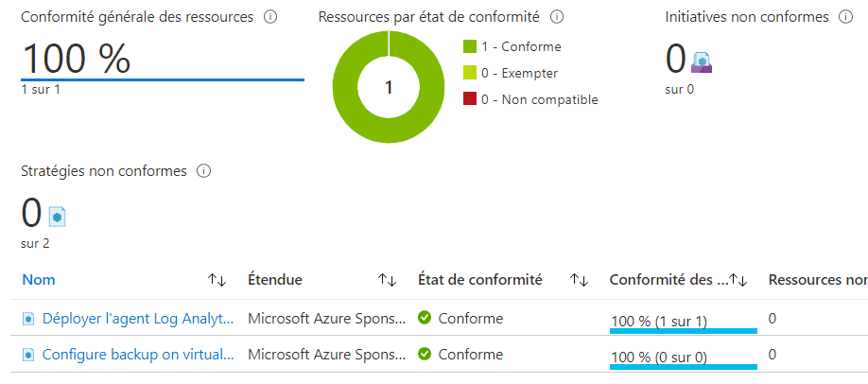The height and width of the screenshot is (384, 868).
Task: Sort by Étendue column arrows
Action: (x=387, y=280)
